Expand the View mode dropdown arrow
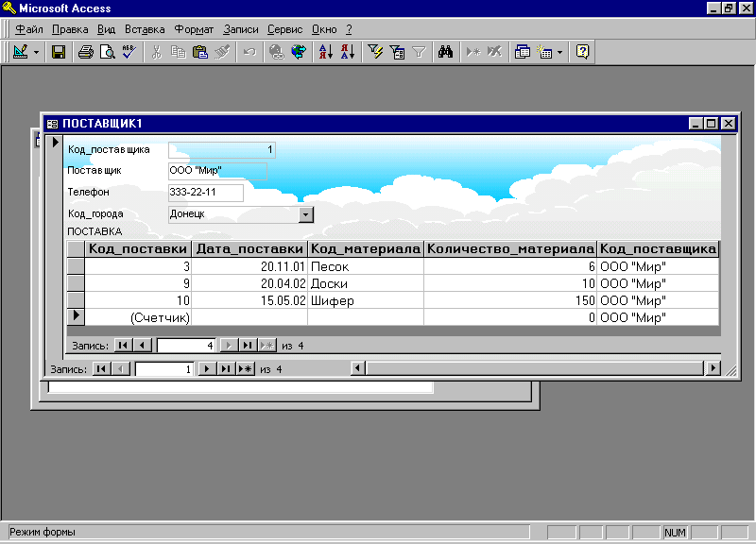This screenshot has height=544, width=756. [x=36, y=52]
